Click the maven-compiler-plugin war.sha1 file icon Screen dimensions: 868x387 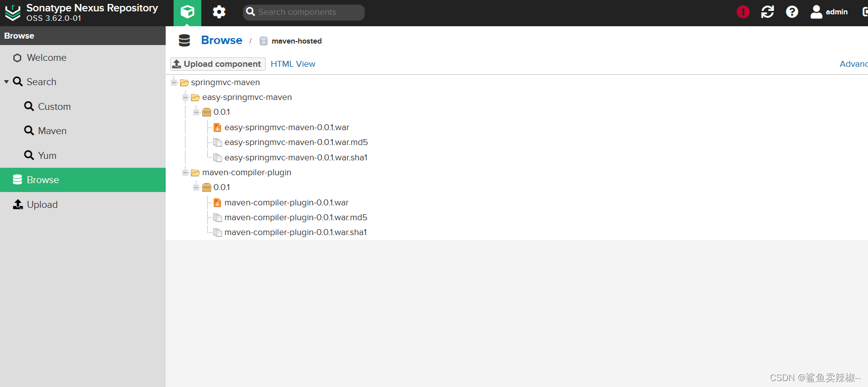217,233
